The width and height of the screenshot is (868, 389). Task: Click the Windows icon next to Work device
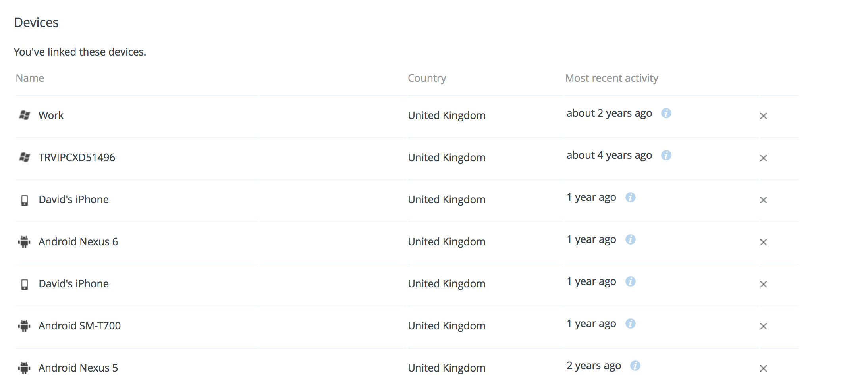(24, 115)
